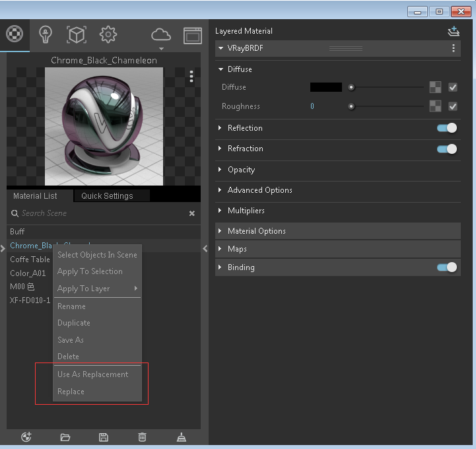
Task: Open the Lights tab bulb icon
Action: [x=45, y=34]
